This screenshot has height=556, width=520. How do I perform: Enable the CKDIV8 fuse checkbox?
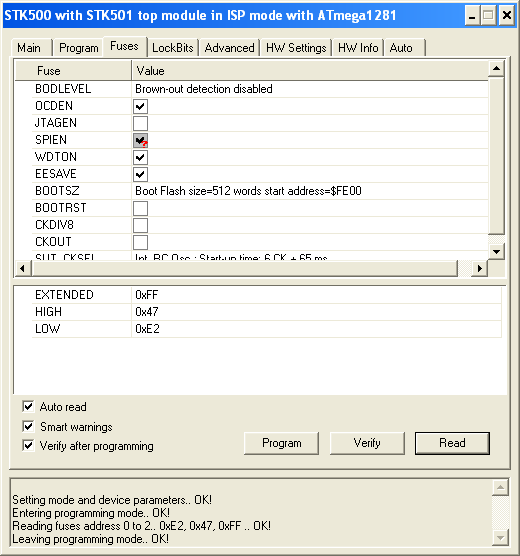tap(140, 225)
